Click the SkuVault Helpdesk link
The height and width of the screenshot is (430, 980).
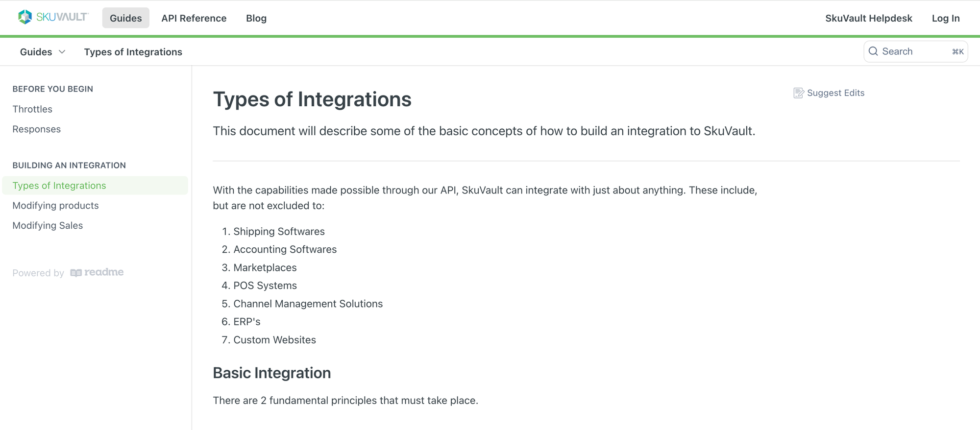pos(869,18)
